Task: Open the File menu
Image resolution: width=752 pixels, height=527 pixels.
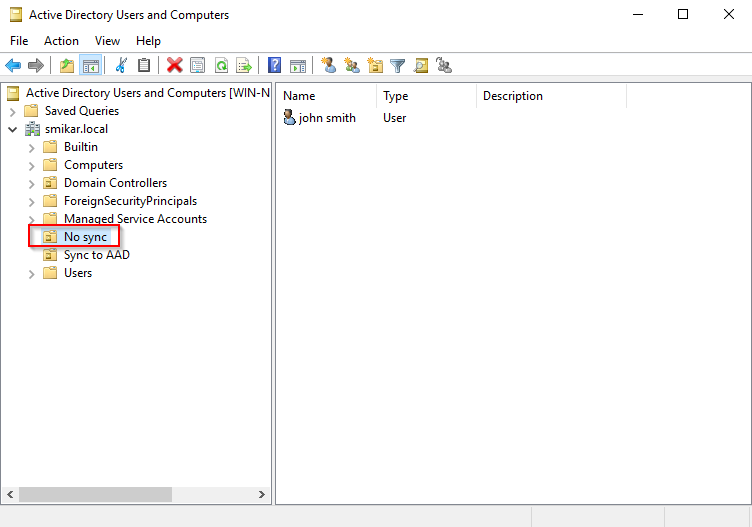Action: point(19,41)
